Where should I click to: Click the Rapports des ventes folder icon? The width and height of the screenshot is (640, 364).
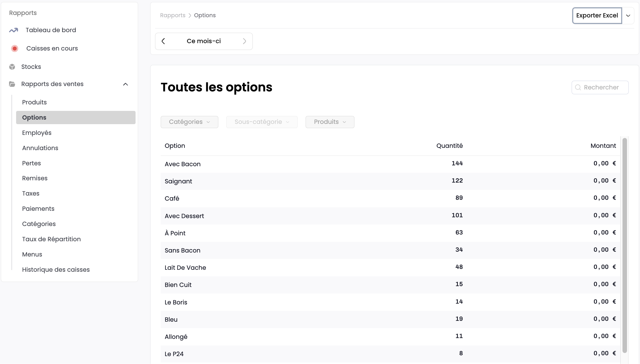click(x=12, y=84)
